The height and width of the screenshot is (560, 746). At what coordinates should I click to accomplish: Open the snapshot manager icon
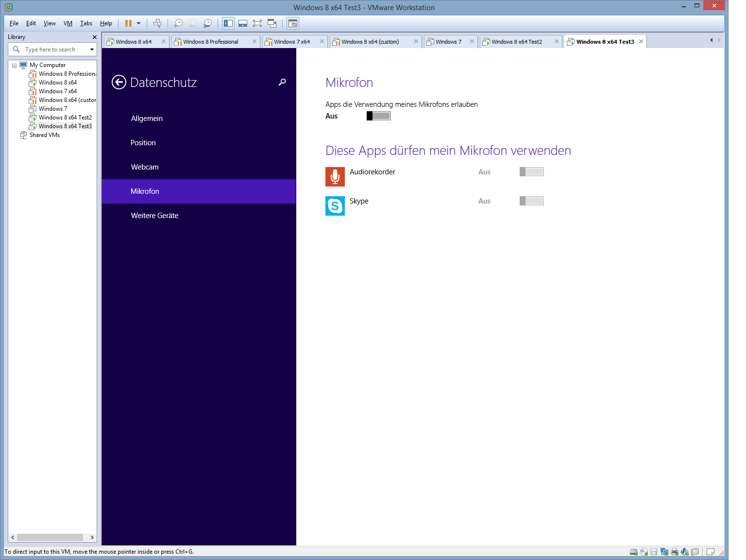pos(208,23)
